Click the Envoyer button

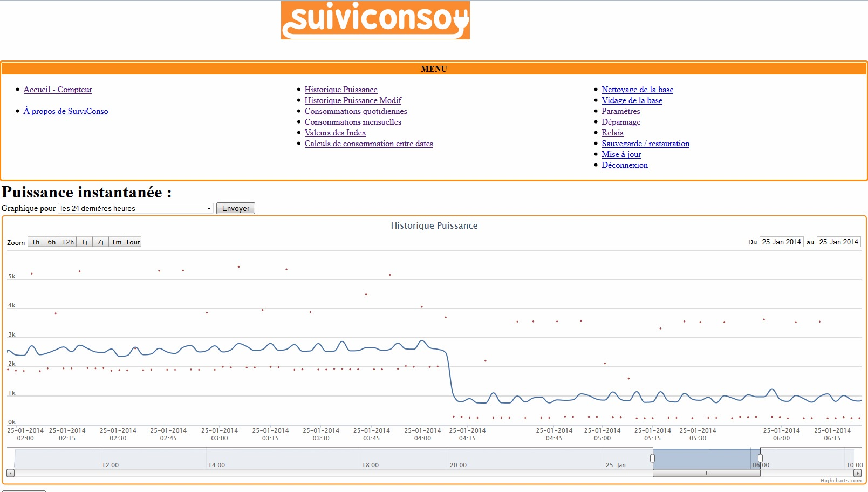click(x=236, y=208)
